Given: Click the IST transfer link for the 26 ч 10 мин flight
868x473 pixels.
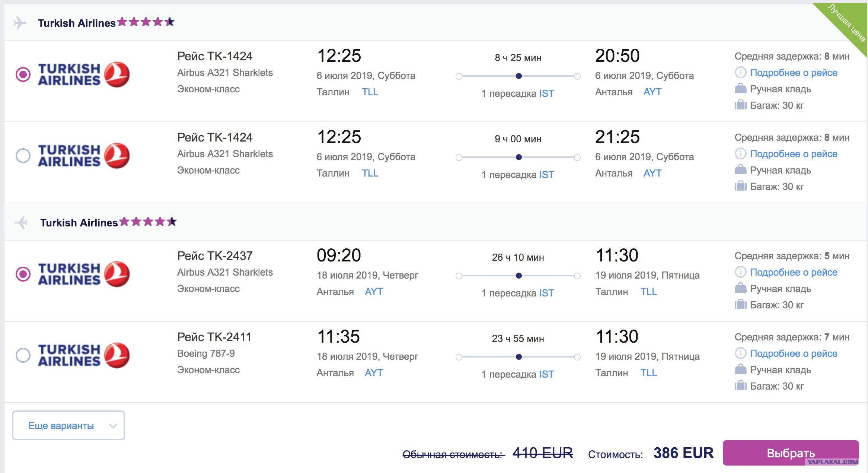Looking at the screenshot, I should [x=546, y=293].
